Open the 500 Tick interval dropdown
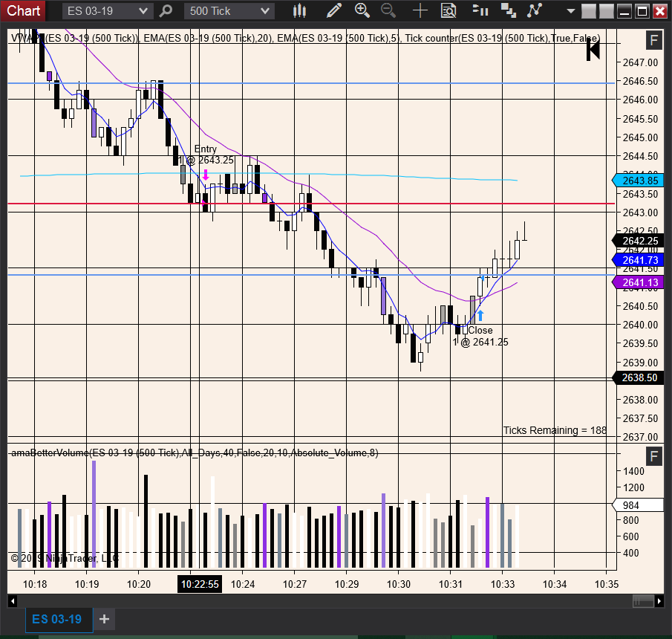672x639 pixels. tap(229, 10)
